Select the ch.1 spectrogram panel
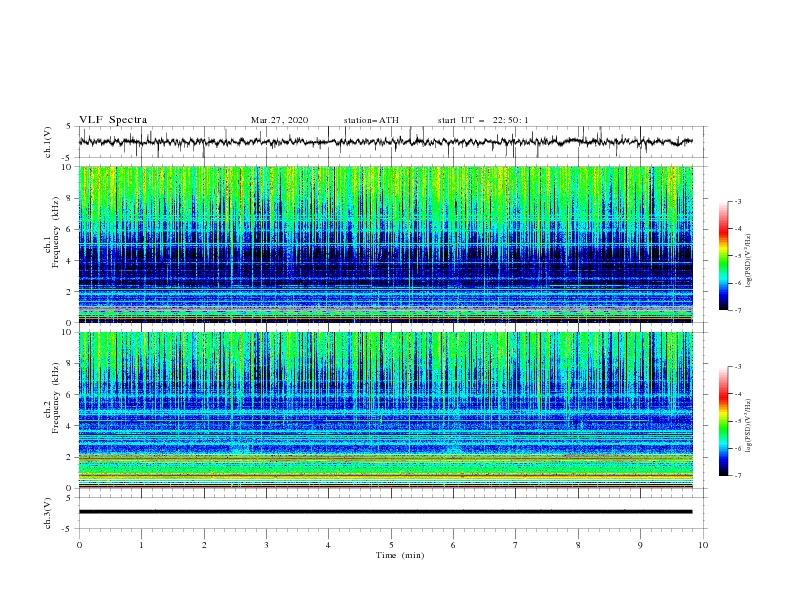792x612 pixels. coord(385,244)
